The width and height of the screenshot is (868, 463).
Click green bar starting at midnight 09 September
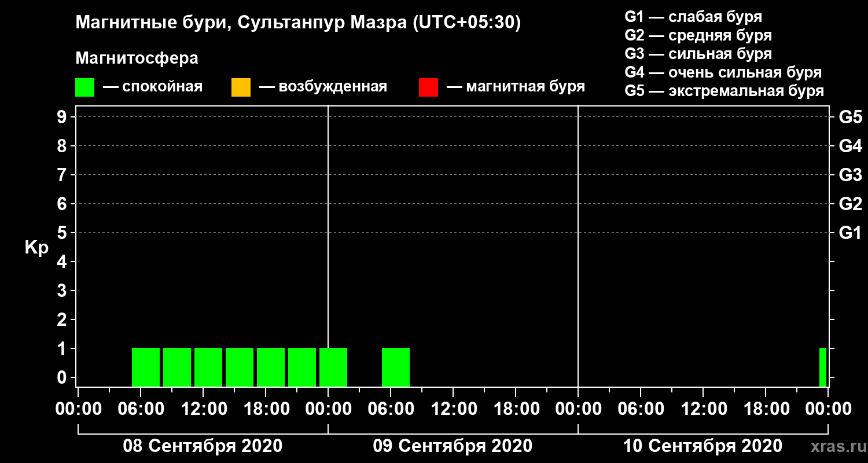tap(333, 367)
